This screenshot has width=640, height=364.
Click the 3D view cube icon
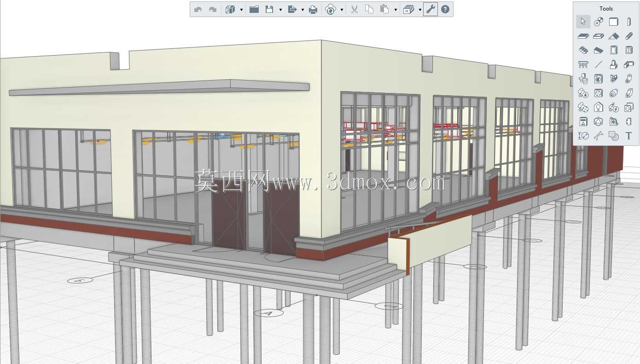click(231, 9)
